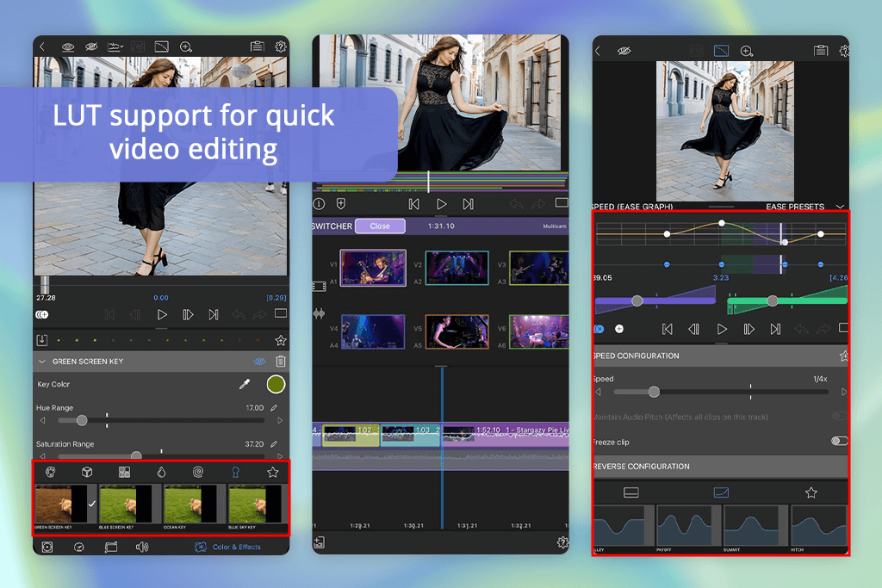Toggle Green Screen Key effect visibility eye
Image resolution: width=882 pixels, height=588 pixels.
coord(259,362)
